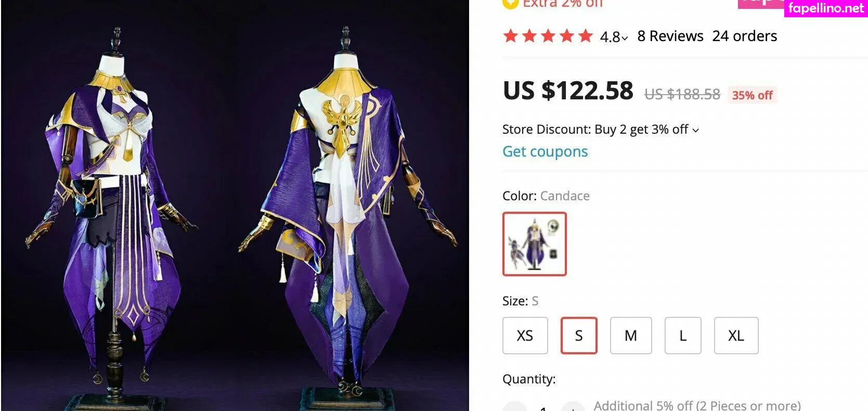This screenshot has width=868, height=411.
Task: Click the 35% off discount badge
Action: [x=752, y=95]
